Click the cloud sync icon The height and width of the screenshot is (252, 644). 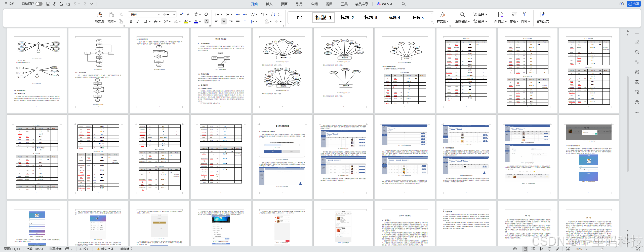point(622,4)
